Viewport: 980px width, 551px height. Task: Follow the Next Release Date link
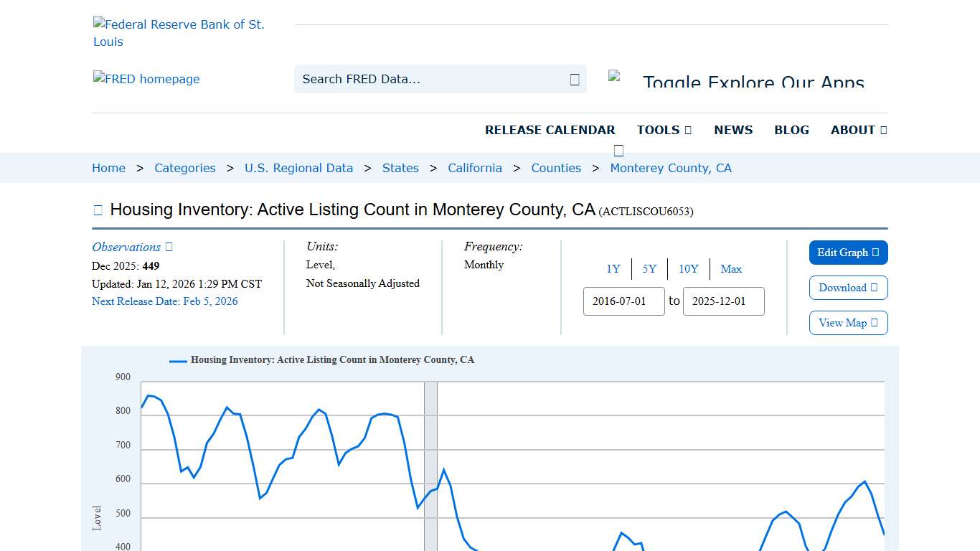click(164, 301)
